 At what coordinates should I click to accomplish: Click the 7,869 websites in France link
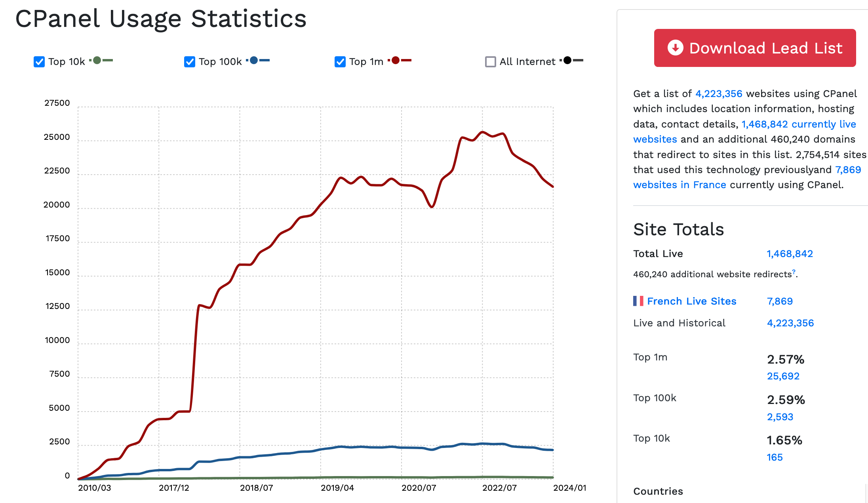[680, 185]
